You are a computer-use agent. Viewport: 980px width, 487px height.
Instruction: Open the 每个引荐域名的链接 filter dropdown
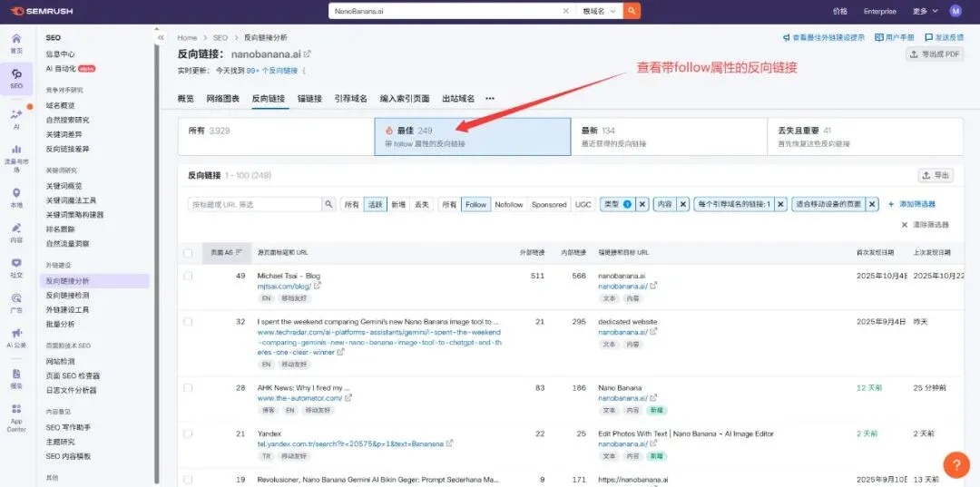pyautogui.click(x=734, y=204)
